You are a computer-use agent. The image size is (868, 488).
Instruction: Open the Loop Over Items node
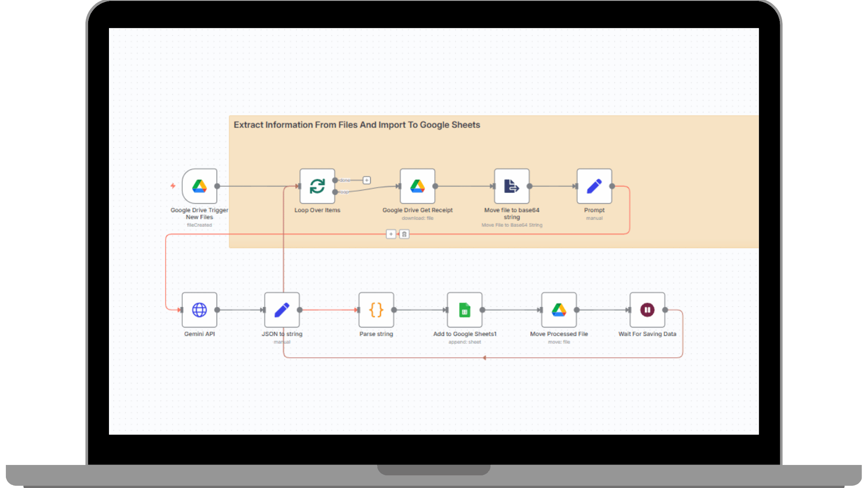317,186
